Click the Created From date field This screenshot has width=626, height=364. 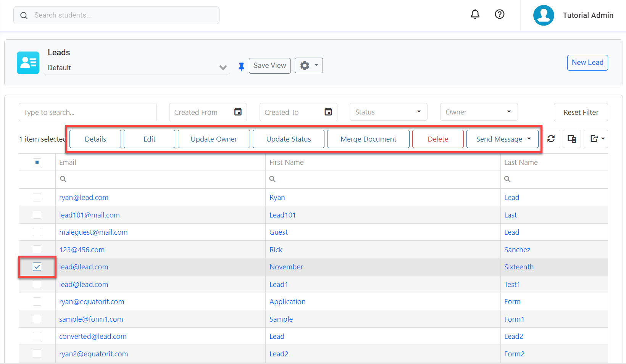(x=208, y=112)
